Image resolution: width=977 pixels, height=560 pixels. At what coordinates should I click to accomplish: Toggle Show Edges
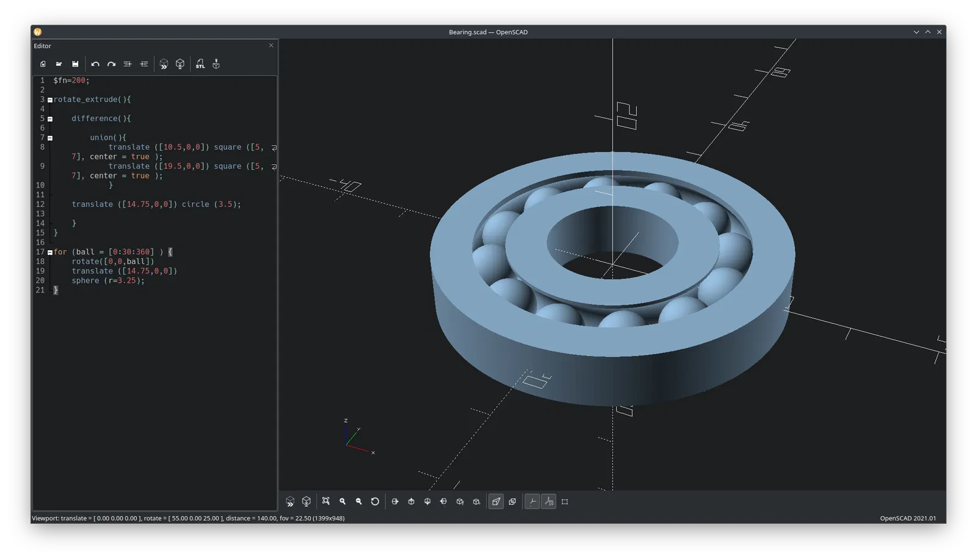point(565,501)
